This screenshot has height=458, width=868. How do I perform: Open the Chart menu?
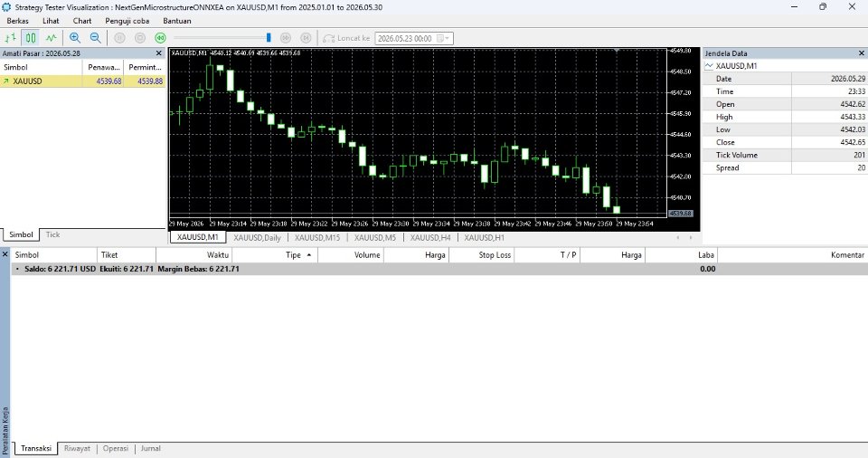point(82,21)
